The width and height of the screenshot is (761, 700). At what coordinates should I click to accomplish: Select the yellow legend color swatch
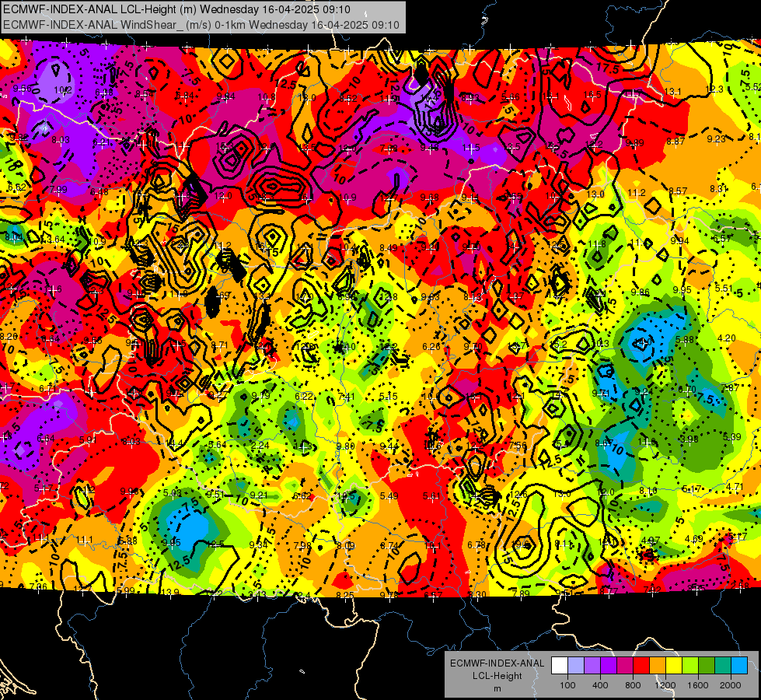674,666
